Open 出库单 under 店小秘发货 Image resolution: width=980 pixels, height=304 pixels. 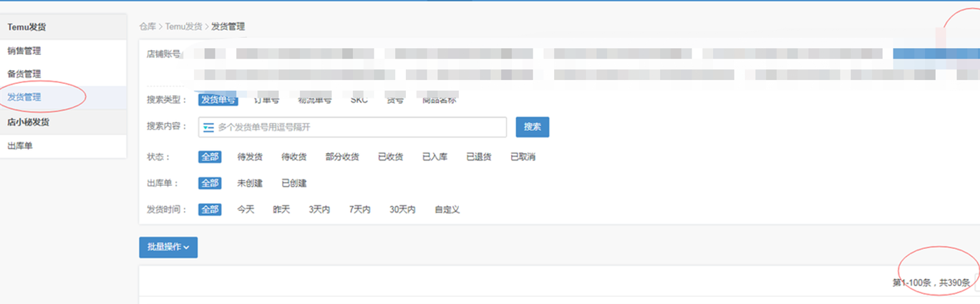tap(20, 146)
